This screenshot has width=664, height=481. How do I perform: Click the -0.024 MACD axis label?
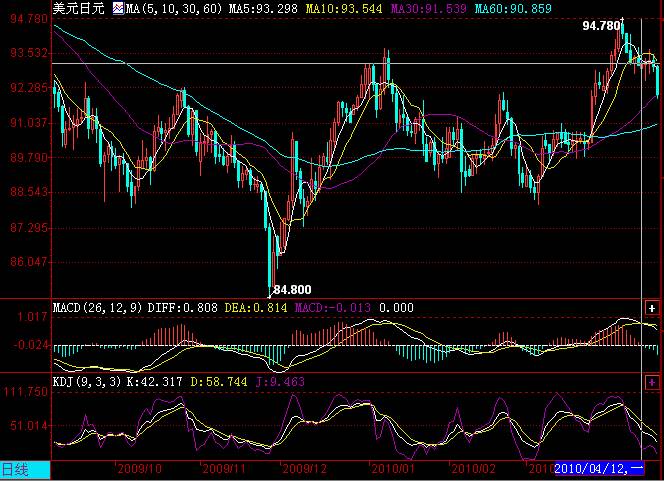coord(31,345)
